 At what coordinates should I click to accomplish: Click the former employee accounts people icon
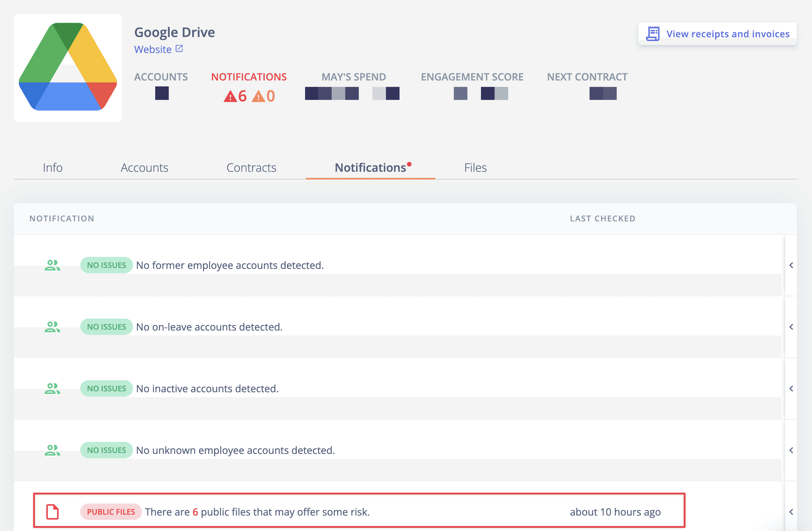click(x=52, y=265)
